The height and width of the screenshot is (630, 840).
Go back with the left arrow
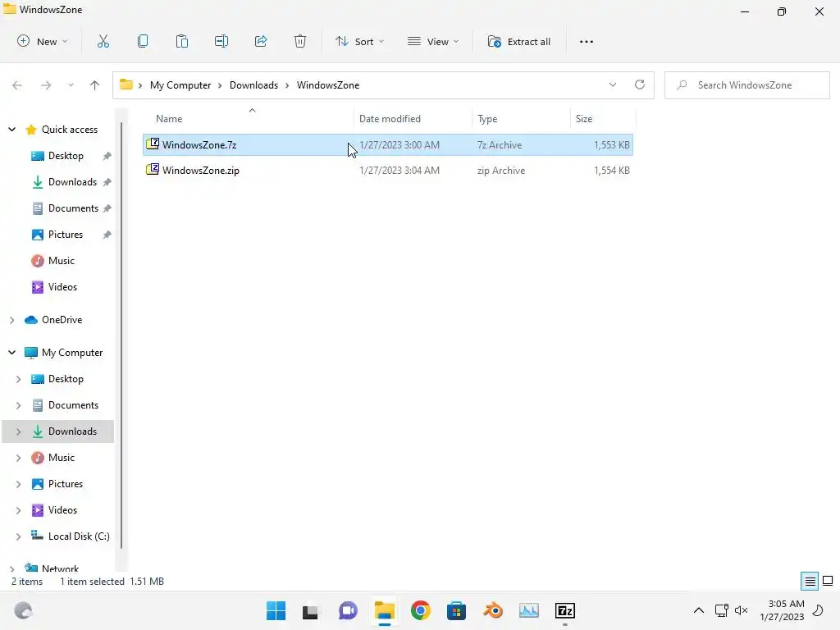(17, 85)
